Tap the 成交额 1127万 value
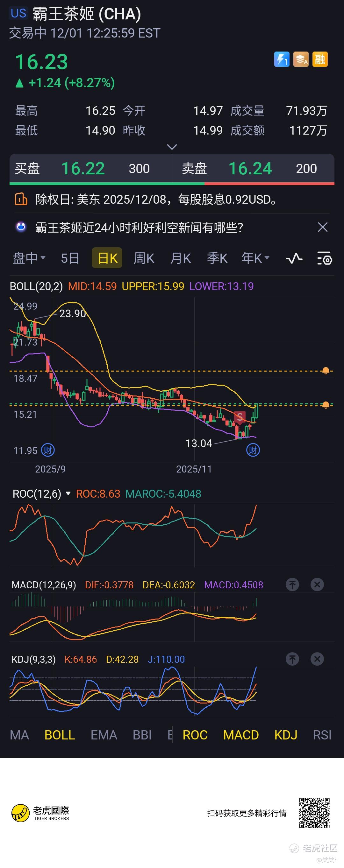 (308, 130)
